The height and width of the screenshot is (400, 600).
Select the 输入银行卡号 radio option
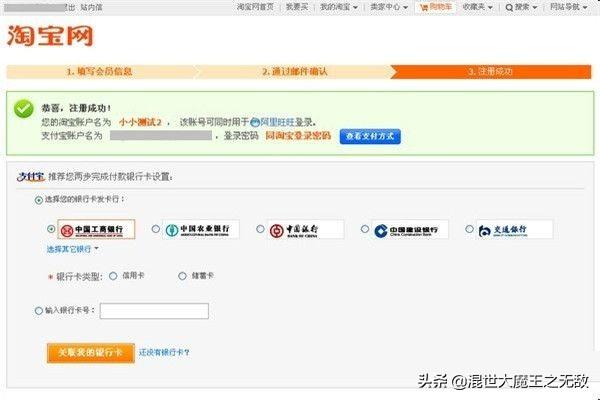coord(39,311)
